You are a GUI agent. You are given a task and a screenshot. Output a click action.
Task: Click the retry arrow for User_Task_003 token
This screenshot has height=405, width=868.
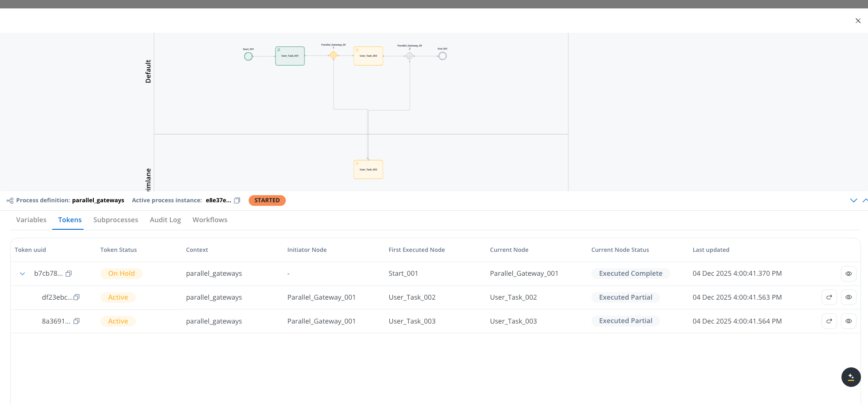[x=829, y=321]
